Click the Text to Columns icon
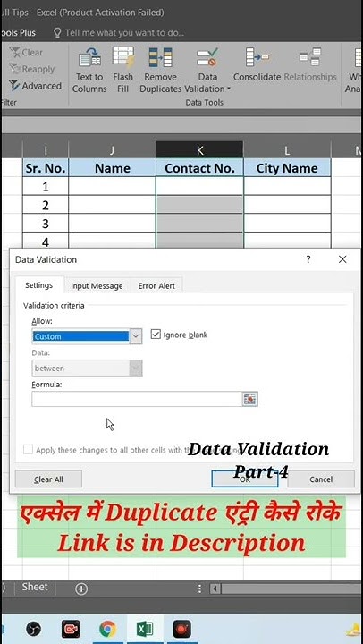This screenshot has height=644, width=363. tap(89, 57)
